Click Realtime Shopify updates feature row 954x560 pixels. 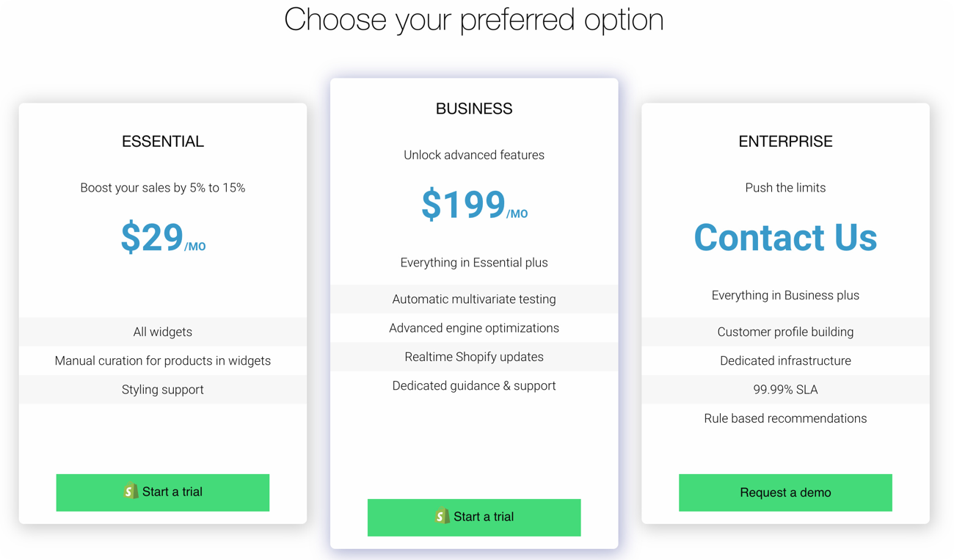point(474,357)
